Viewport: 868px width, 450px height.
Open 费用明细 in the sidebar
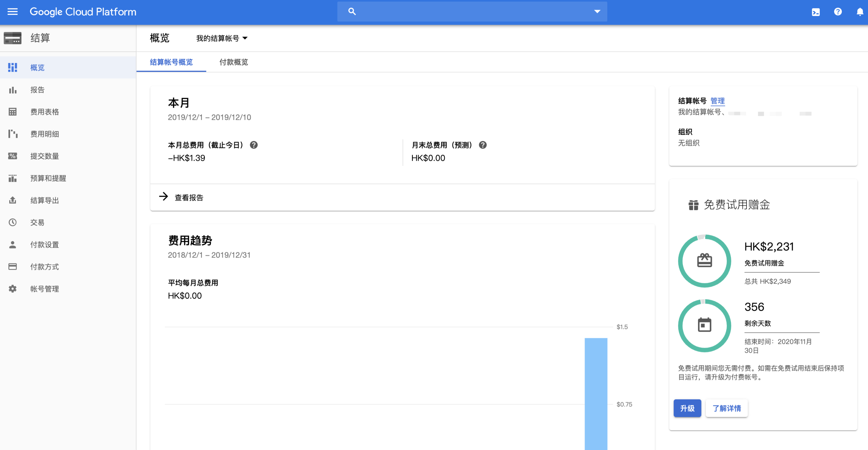[68, 134]
